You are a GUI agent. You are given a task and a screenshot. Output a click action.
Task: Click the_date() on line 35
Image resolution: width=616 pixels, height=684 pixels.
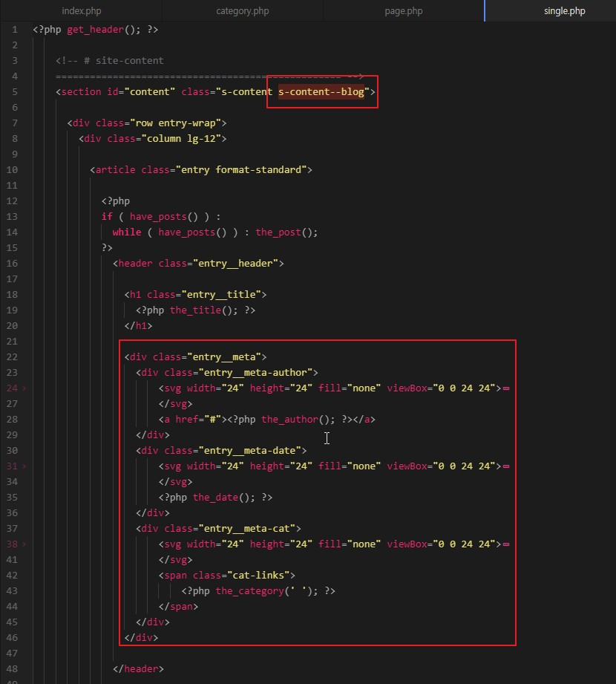coord(221,498)
